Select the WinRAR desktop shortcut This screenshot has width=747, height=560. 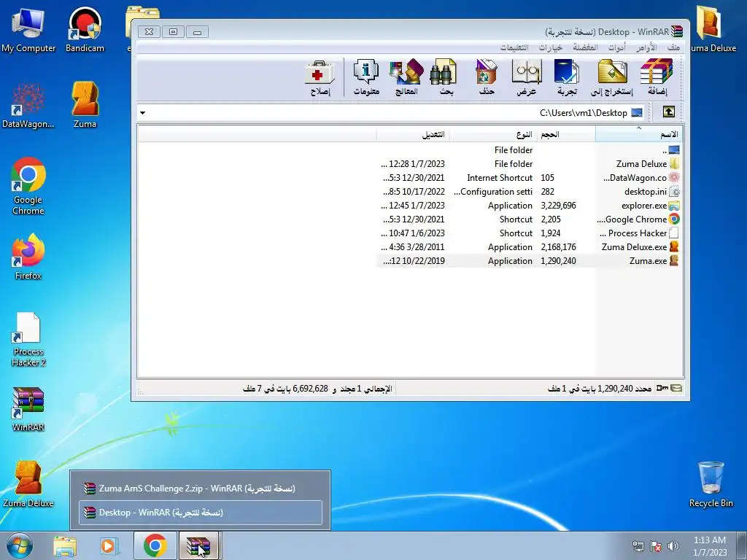pyautogui.click(x=28, y=408)
